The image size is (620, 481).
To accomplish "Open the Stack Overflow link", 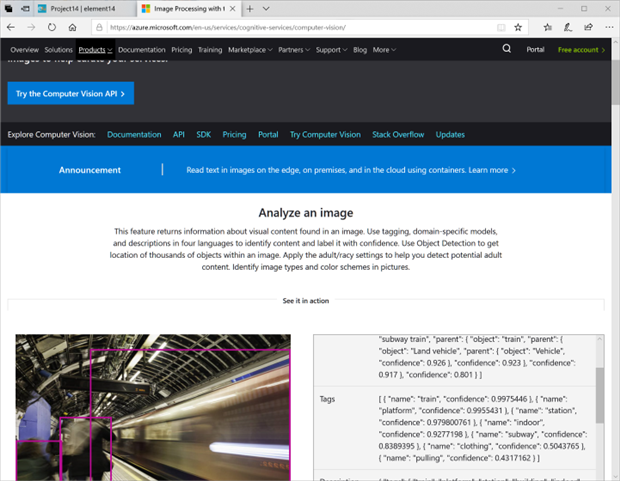I will point(398,134).
